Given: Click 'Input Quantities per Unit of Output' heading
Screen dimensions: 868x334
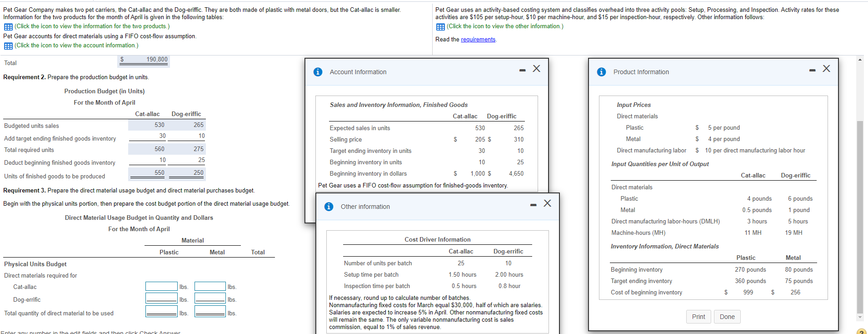Looking at the screenshot, I should [660, 164].
